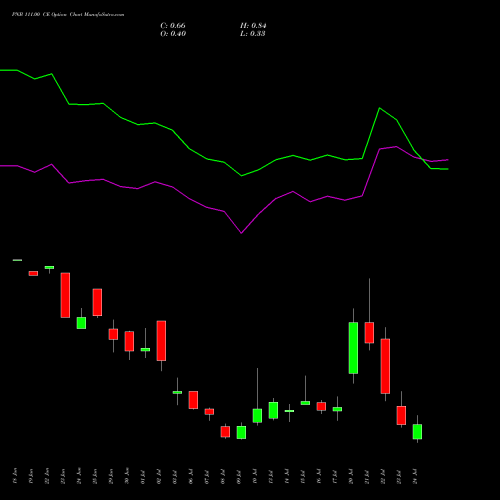Click the chart title text at top left
Image resolution: width=500 pixels, height=500 pixels.
[68, 15]
